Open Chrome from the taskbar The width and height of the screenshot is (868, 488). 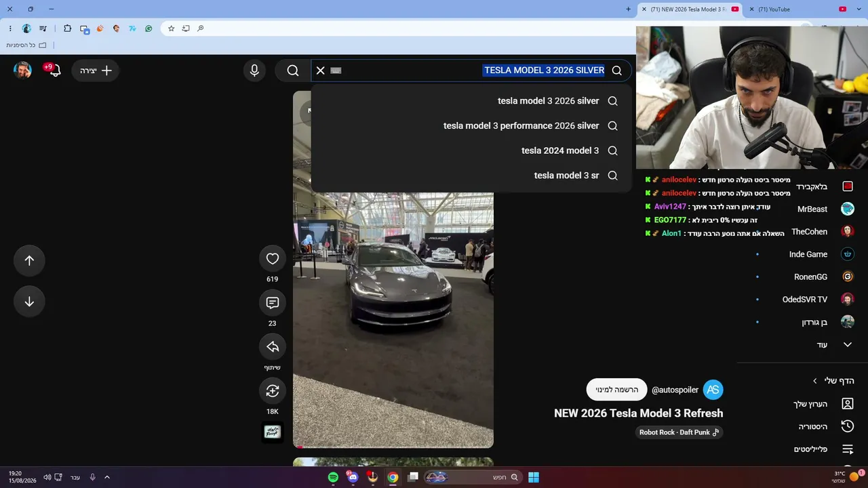[x=393, y=477]
